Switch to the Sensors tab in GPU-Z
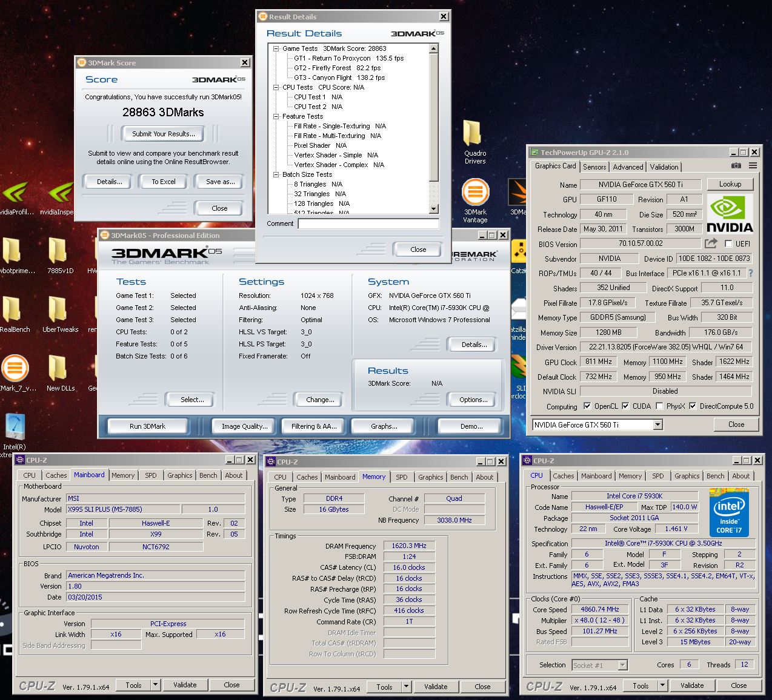Image resolution: width=772 pixels, height=700 pixels. [594, 167]
